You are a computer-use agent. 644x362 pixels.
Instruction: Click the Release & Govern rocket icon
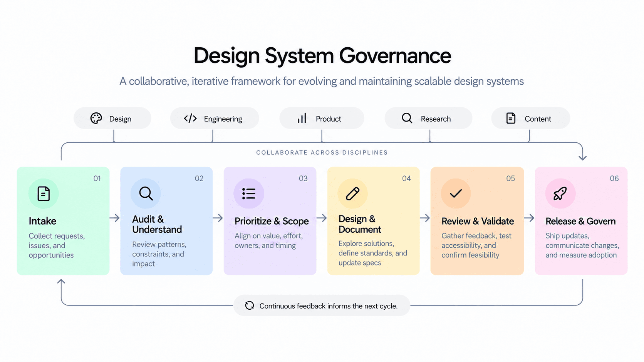[560, 194]
